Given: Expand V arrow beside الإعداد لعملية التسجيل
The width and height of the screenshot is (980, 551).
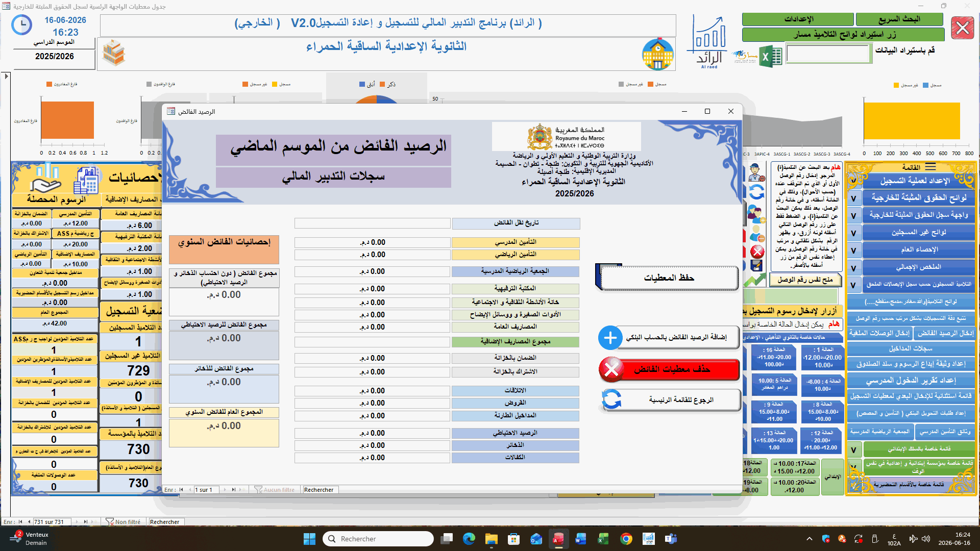Looking at the screenshot, I should [853, 181].
